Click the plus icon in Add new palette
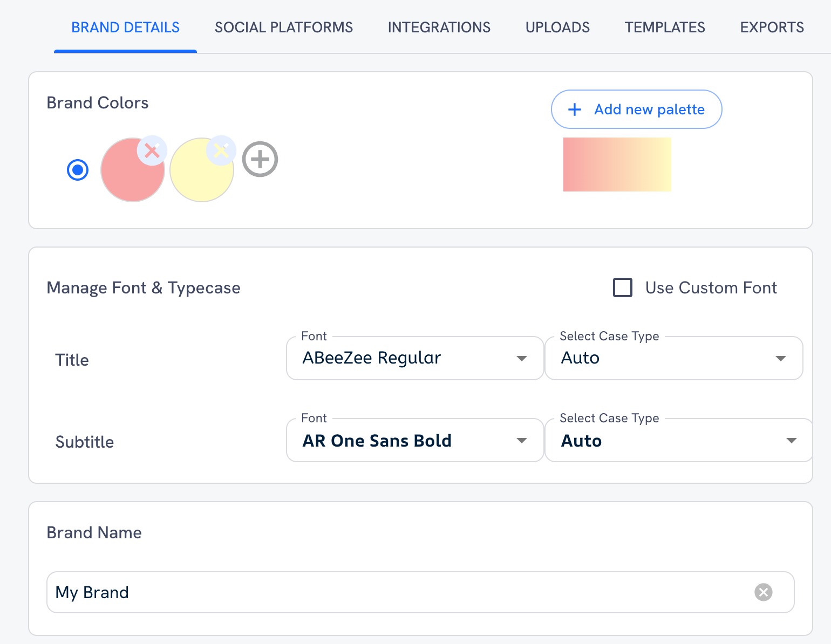This screenshot has width=831, height=644. coord(574,109)
